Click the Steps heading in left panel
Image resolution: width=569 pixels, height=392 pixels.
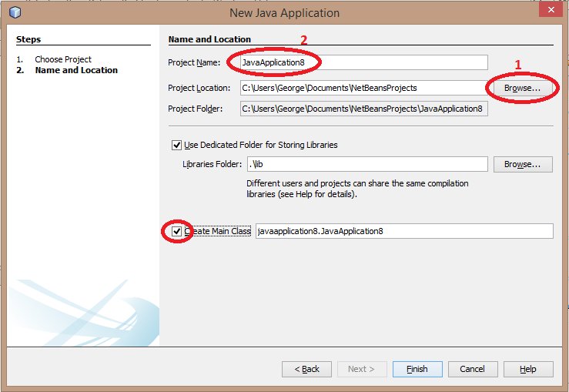click(28, 39)
